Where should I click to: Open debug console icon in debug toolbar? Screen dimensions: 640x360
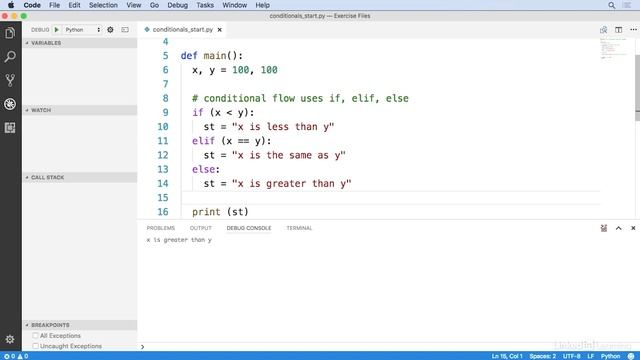pos(125,30)
